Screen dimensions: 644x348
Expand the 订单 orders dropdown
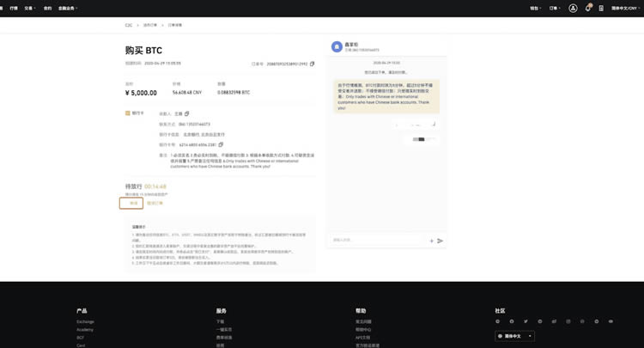555,9
